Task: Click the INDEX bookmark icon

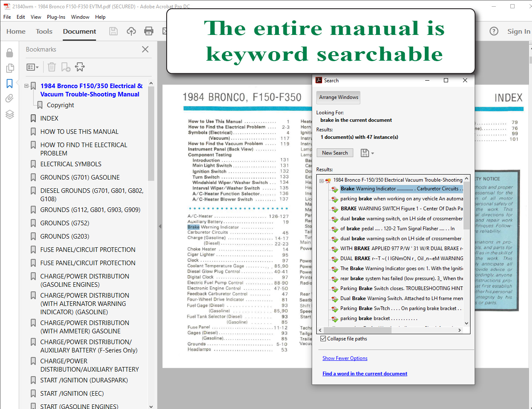Action: [33, 118]
